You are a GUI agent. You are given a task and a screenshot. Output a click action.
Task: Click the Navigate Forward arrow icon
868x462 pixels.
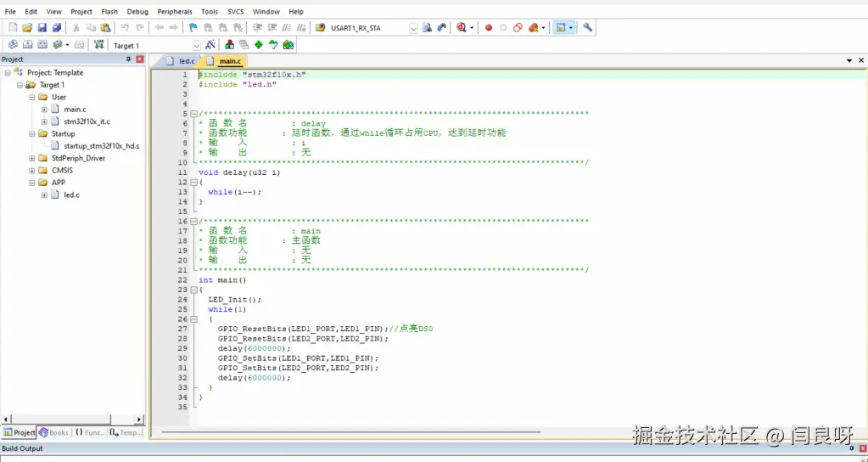click(174, 27)
